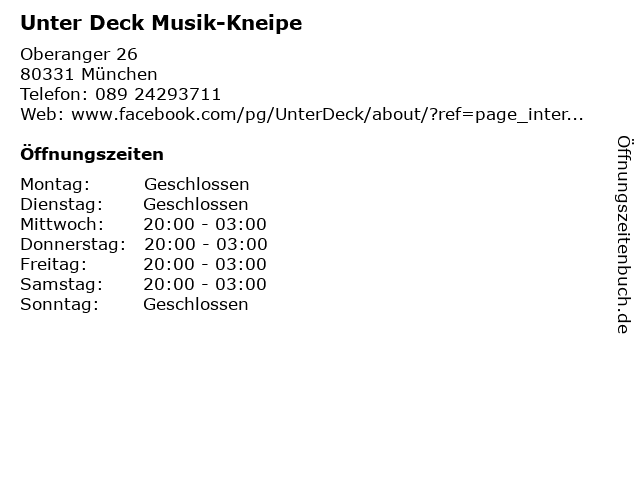
Task: Select the Freitag label
Action: pyautogui.click(x=53, y=265)
